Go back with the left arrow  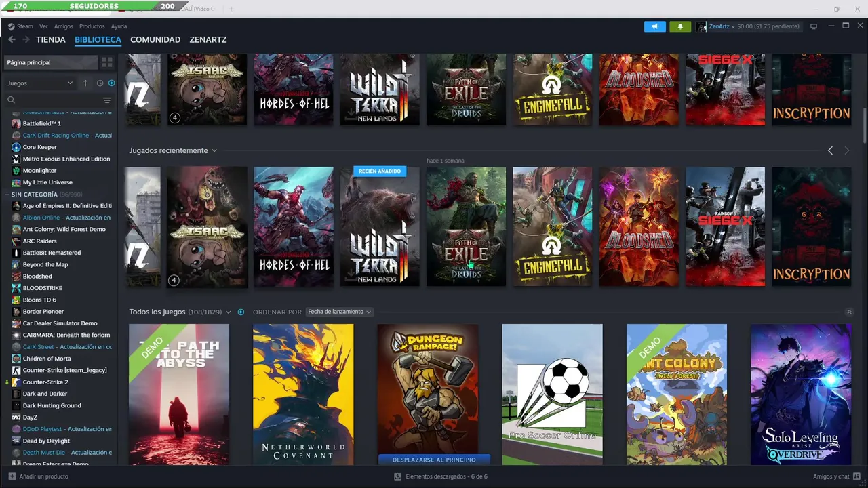[12, 39]
